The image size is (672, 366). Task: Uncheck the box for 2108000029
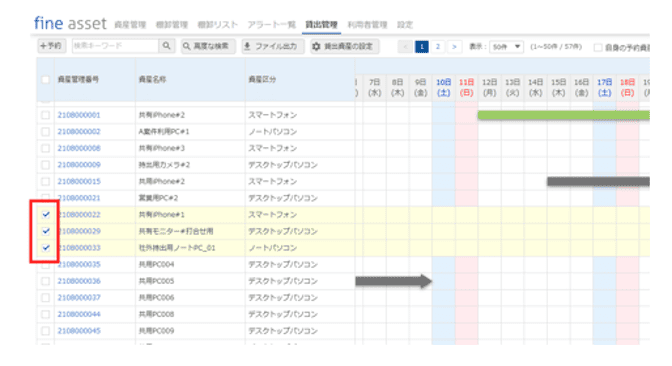(45, 231)
